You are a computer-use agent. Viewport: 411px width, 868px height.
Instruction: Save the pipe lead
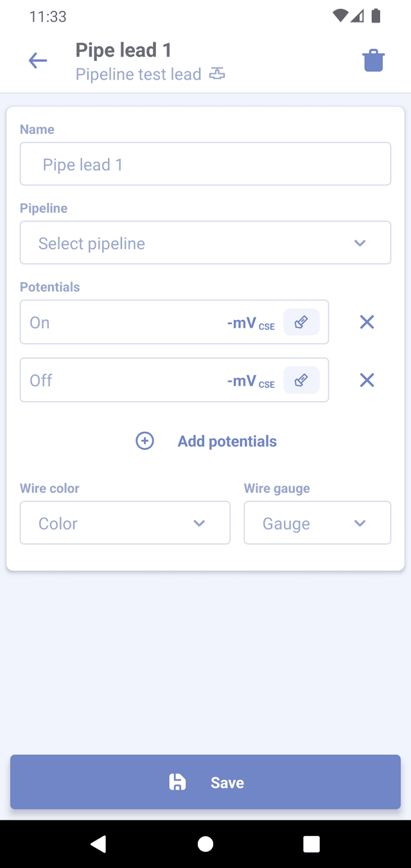205,782
